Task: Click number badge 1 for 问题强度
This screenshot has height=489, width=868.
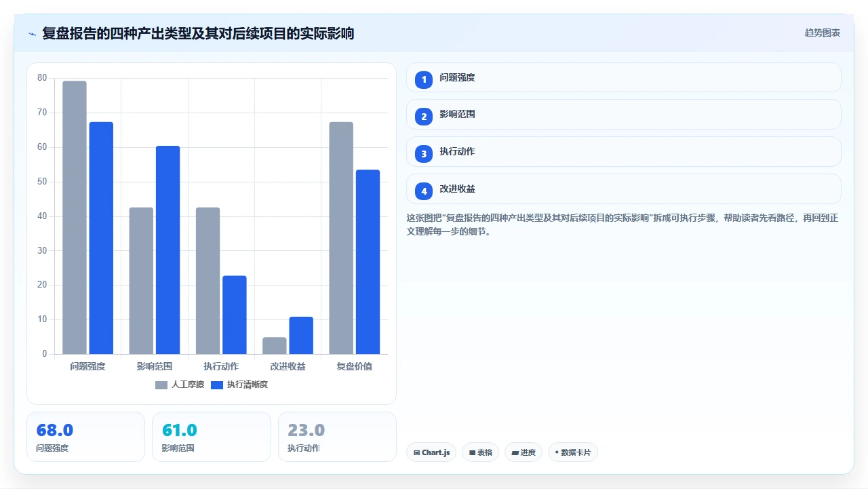Action: click(x=424, y=80)
